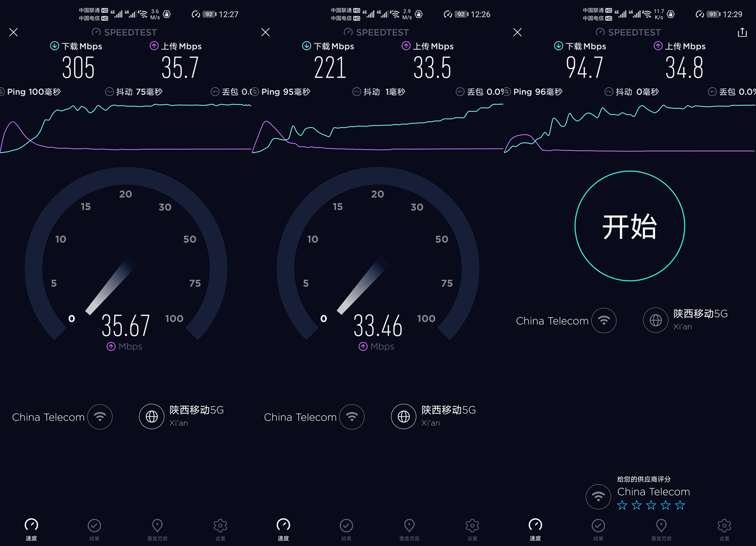Close the middle speed test result screen
The height and width of the screenshot is (546, 756).
click(x=266, y=32)
